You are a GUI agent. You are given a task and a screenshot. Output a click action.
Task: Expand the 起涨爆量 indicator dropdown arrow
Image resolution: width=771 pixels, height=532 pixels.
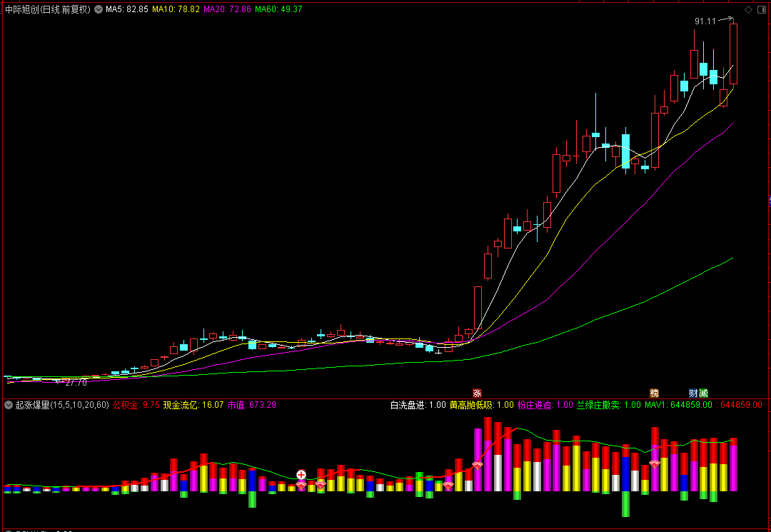(9, 405)
